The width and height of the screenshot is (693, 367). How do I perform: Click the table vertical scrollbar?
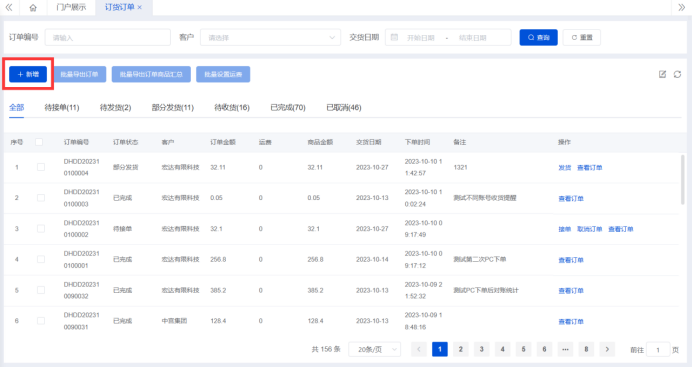point(683,179)
